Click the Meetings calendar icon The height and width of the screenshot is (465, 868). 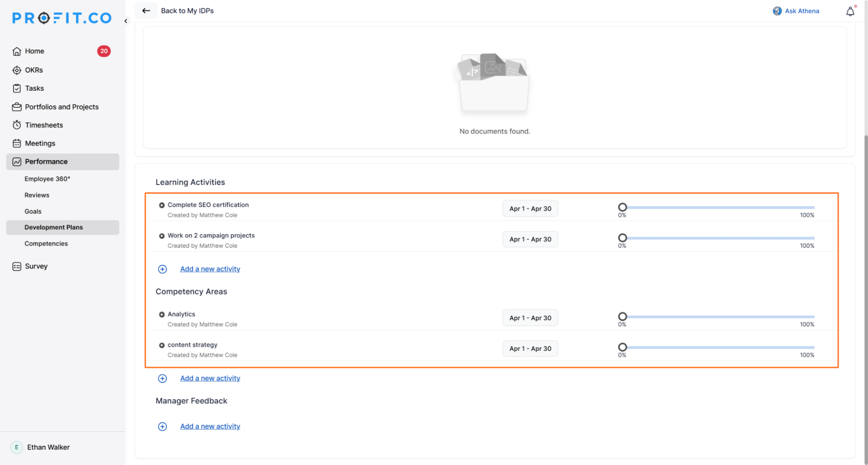point(17,143)
